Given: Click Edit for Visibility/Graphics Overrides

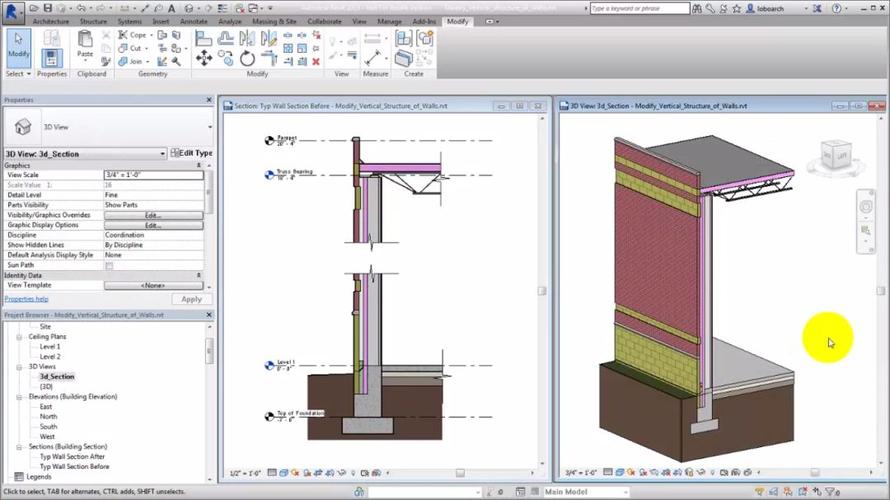Looking at the screenshot, I should click(153, 215).
